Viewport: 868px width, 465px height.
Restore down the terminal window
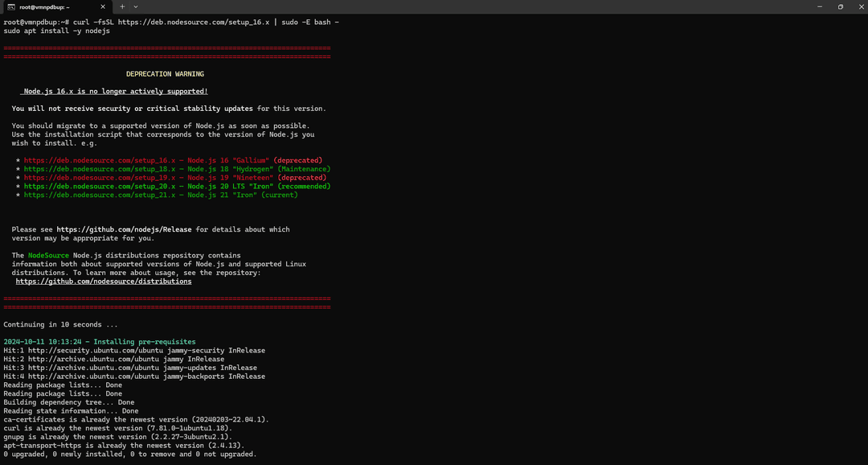click(x=840, y=6)
